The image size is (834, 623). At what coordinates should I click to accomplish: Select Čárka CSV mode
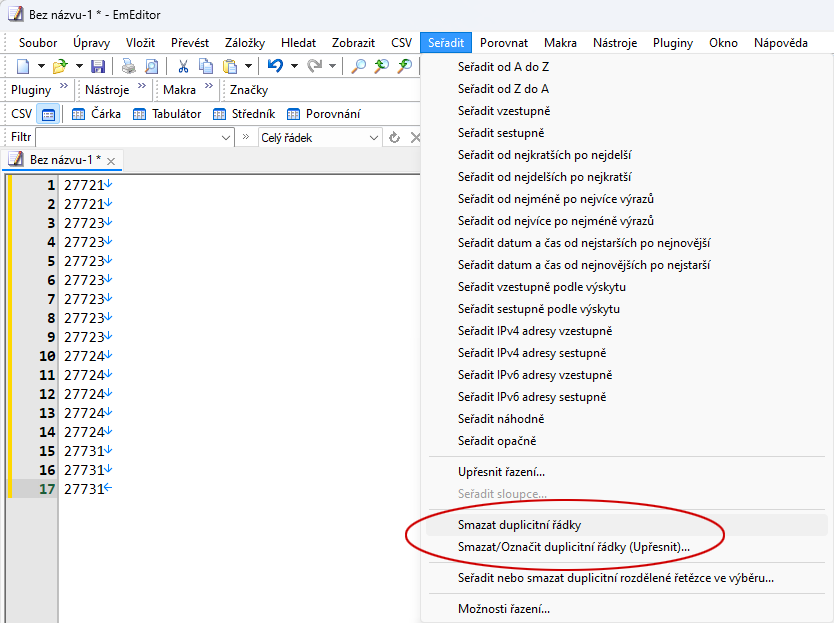(96, 114)
